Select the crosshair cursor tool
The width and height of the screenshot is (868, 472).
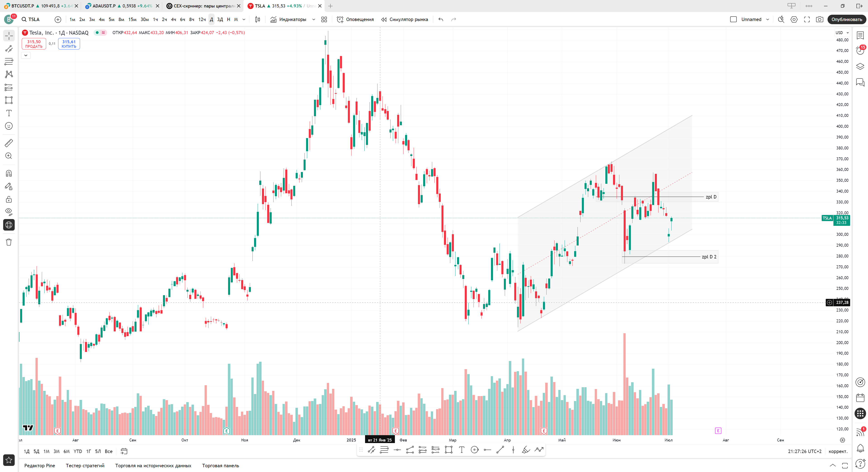point(9,36)
